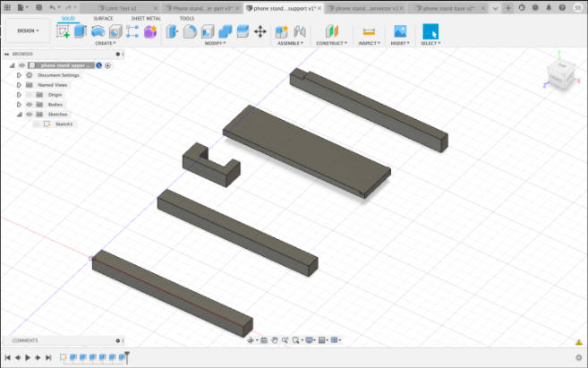Click the Insert image icon

tap(400, 31)
